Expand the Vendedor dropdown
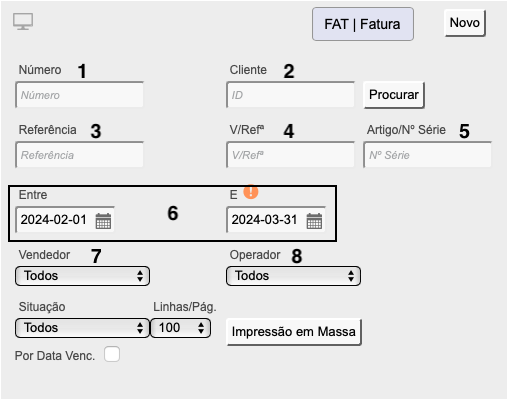 82,276
